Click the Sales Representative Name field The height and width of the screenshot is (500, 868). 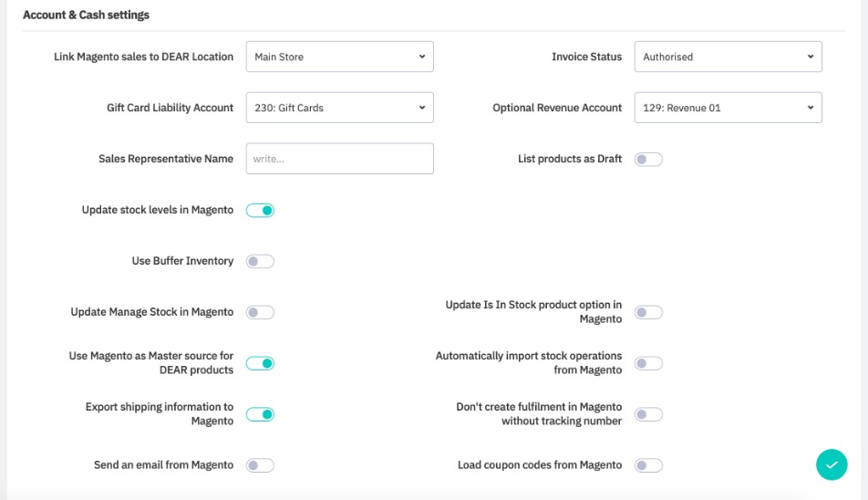point(339,159)
